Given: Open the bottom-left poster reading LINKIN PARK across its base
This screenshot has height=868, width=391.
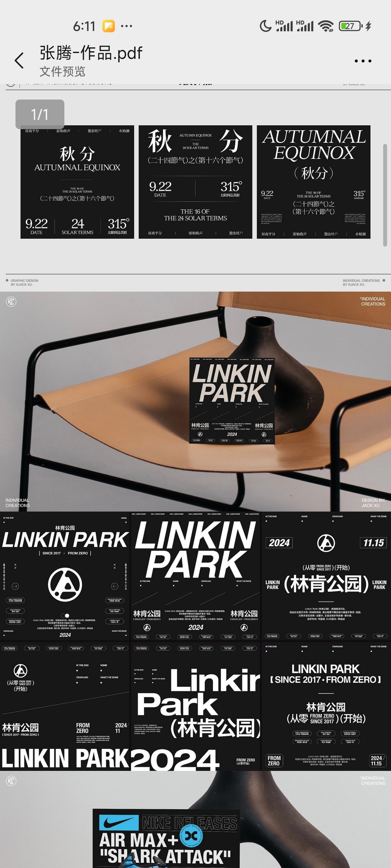Looking at the screenshot, I should pyautogui.click(x=65, y=706).
